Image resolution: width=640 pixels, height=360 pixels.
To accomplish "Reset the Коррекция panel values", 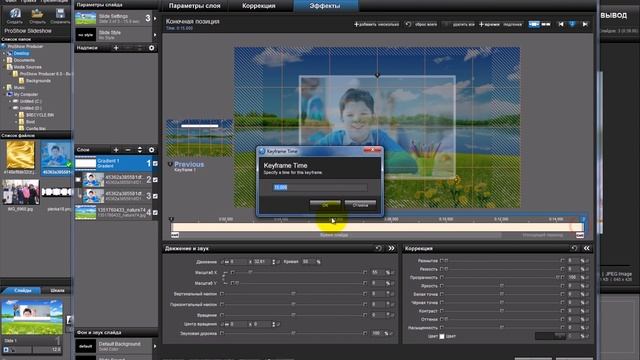I will coord(574,248).
